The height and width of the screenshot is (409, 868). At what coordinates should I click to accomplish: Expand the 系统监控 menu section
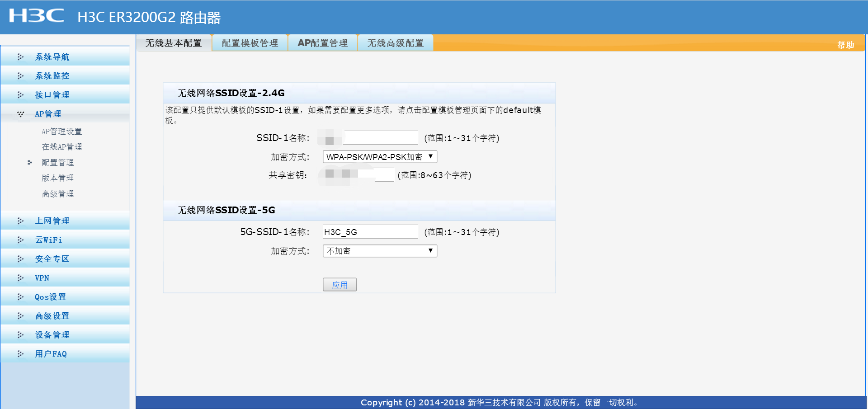(x=65, y=76)
